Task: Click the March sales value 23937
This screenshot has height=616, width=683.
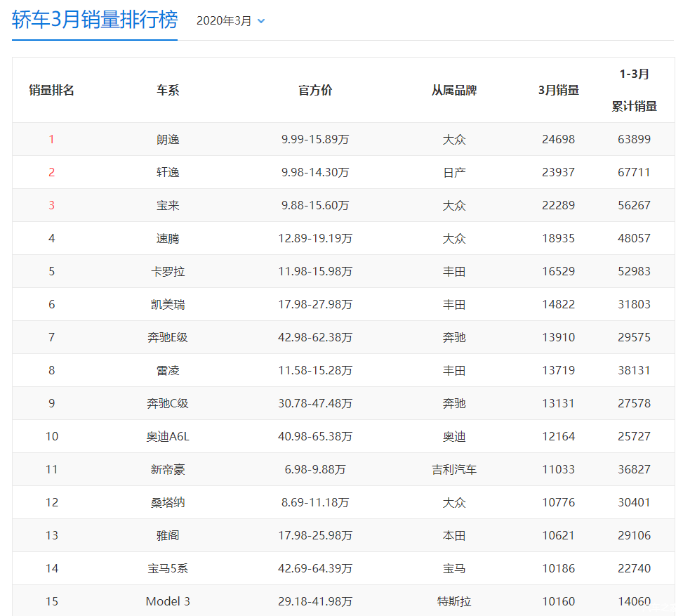Action: 559,173
